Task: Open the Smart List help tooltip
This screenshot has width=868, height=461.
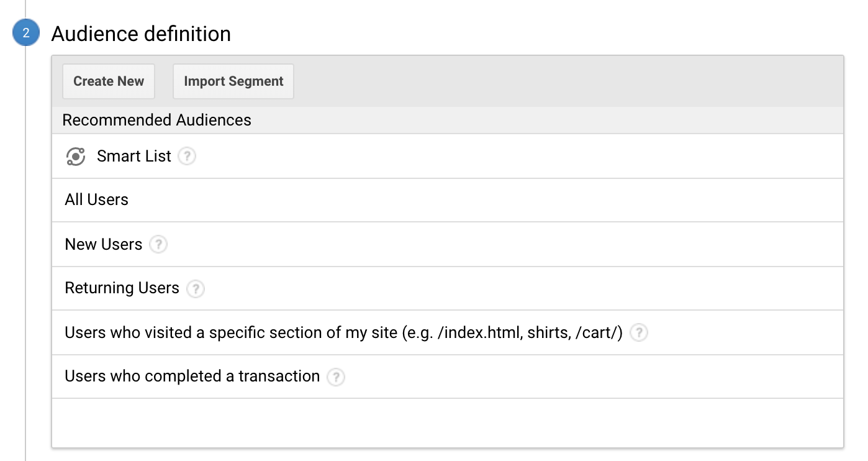Action: (x=187, y=157)
